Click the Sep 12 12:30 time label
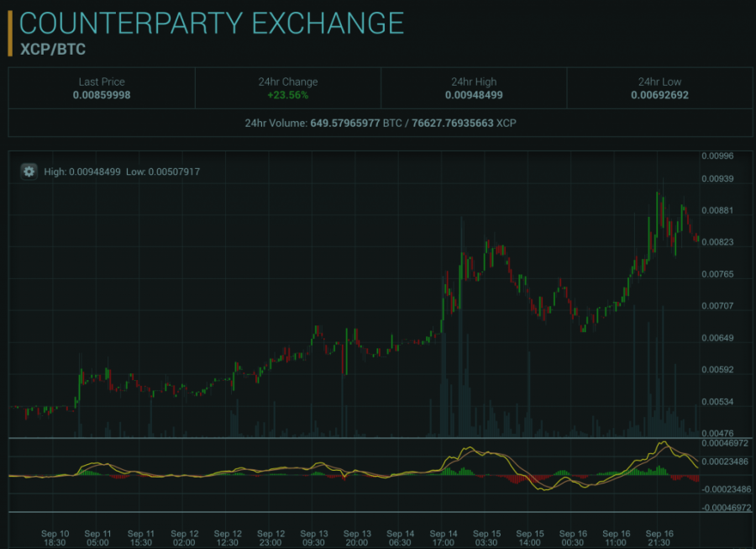This screenshot has width=756, height=549. point(228,538)
